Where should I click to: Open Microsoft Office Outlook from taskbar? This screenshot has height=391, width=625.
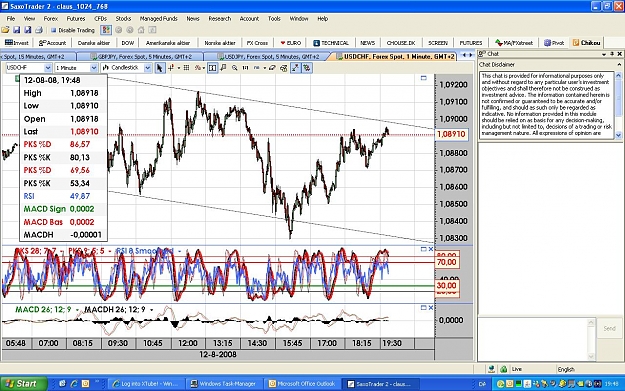click(x=303, y=383)
